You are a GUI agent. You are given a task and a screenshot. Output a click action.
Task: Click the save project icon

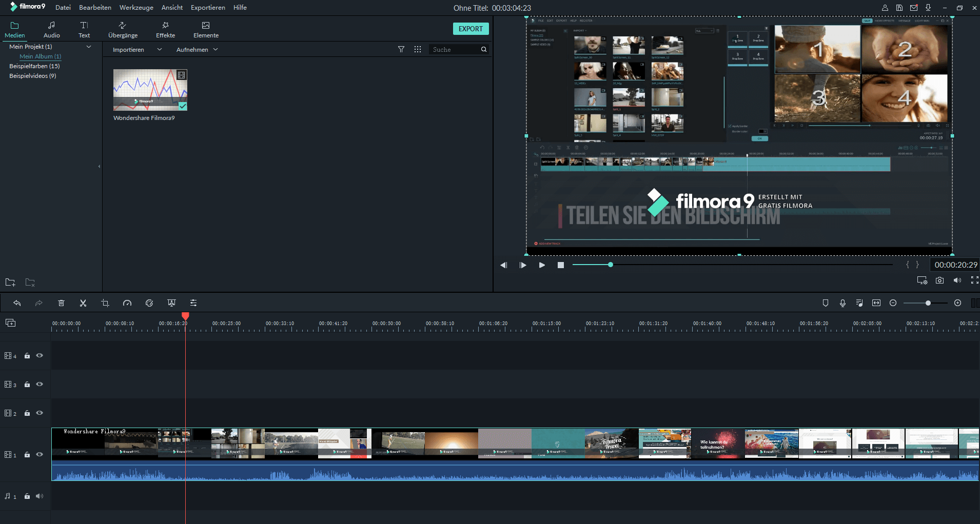click(899, 8)
